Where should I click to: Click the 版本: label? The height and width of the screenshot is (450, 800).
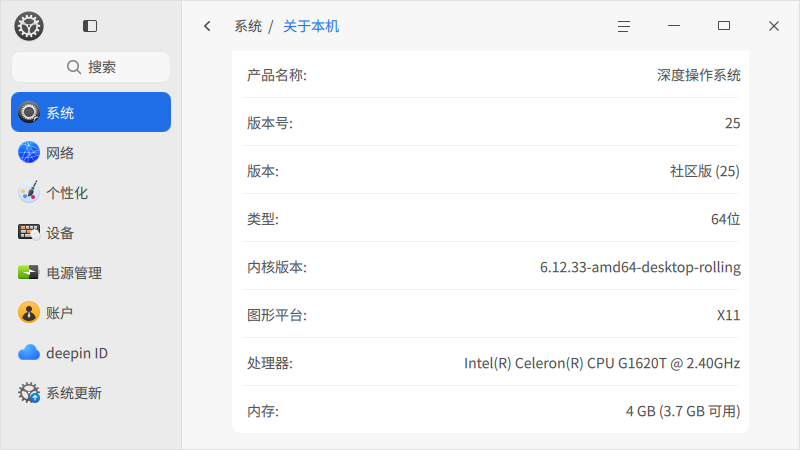tap(263, 171)
